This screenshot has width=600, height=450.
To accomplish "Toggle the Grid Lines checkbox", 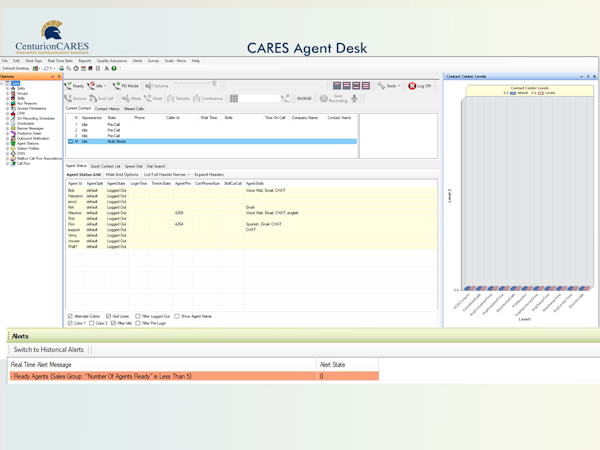I will click(108, 316).
